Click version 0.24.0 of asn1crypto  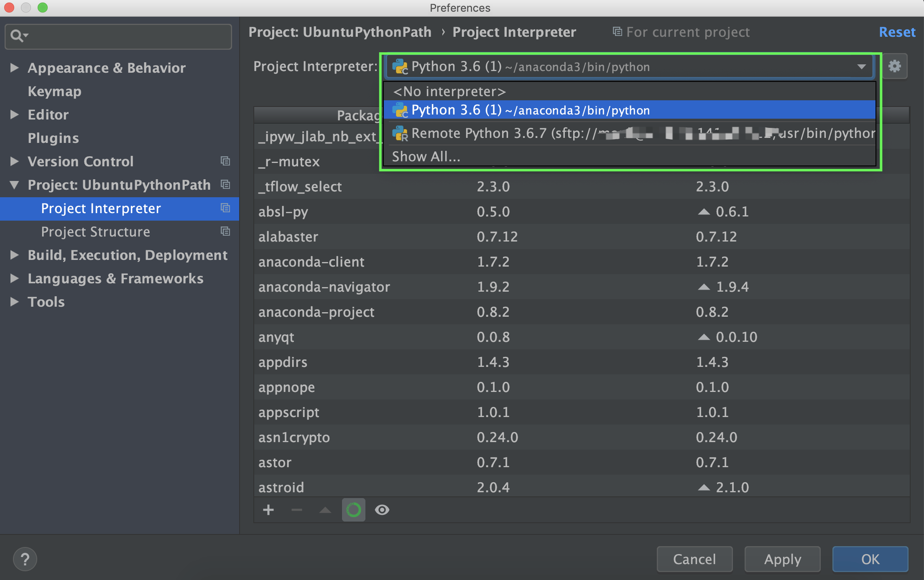(498, 438)
